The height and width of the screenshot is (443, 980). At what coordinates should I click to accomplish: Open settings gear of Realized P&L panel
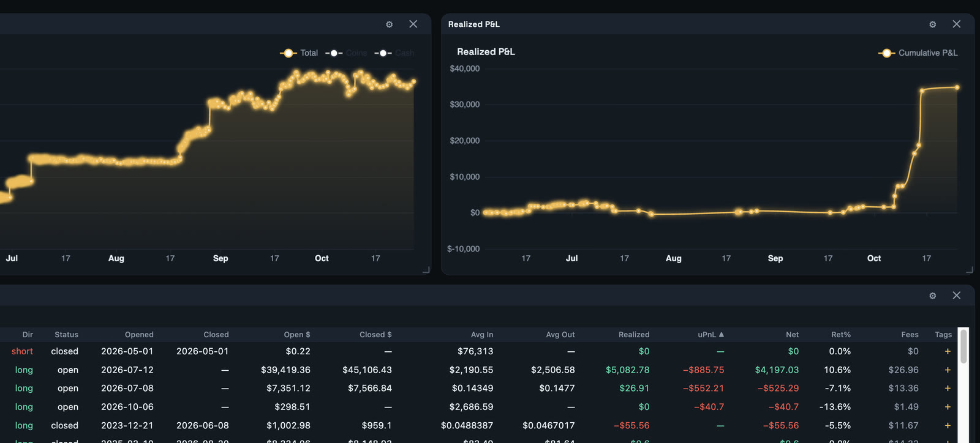coord(933,24)
